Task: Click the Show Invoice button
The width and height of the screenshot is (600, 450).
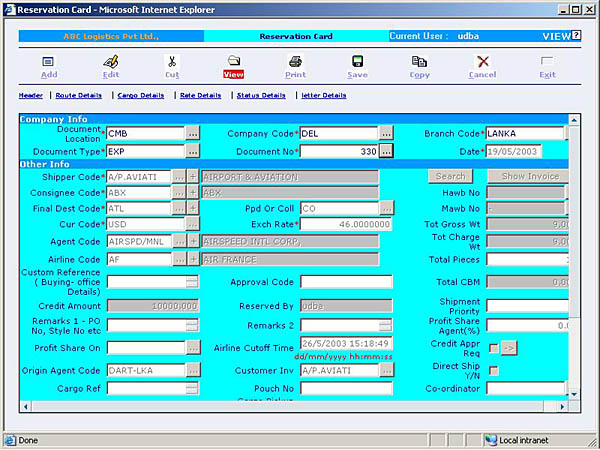Action: pos(528,176)
